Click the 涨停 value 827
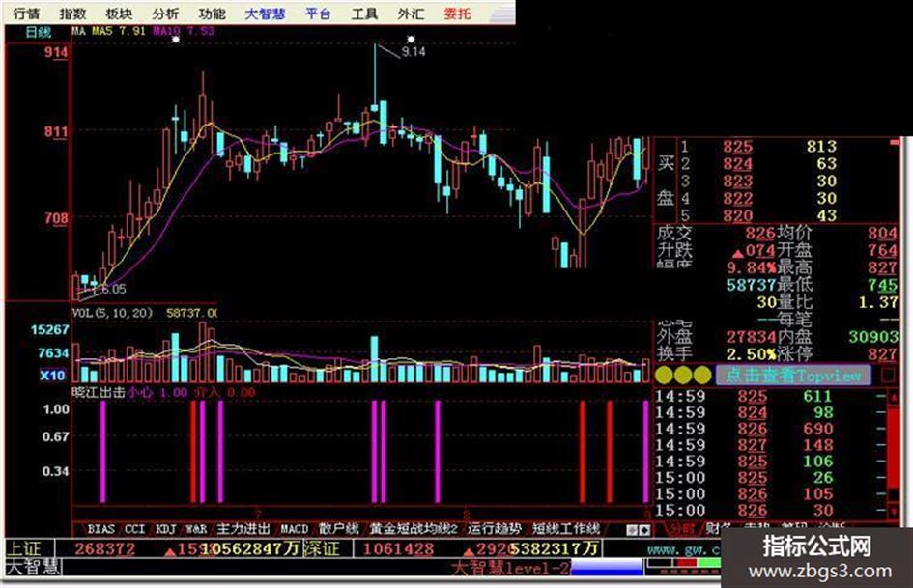Image resolution: width=913 pixels, height=588 pixels. 882,354
